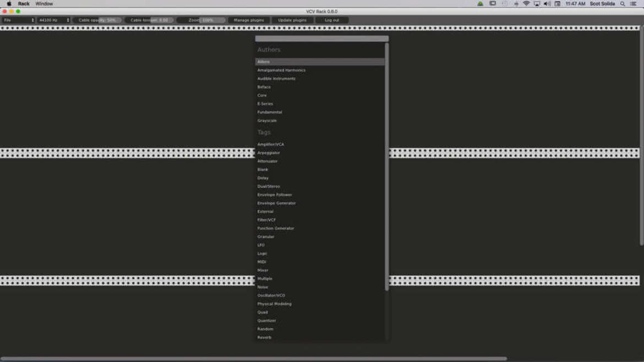Open the Apple menu
Screen dimensions: 644x362
(x=9, y=4)
